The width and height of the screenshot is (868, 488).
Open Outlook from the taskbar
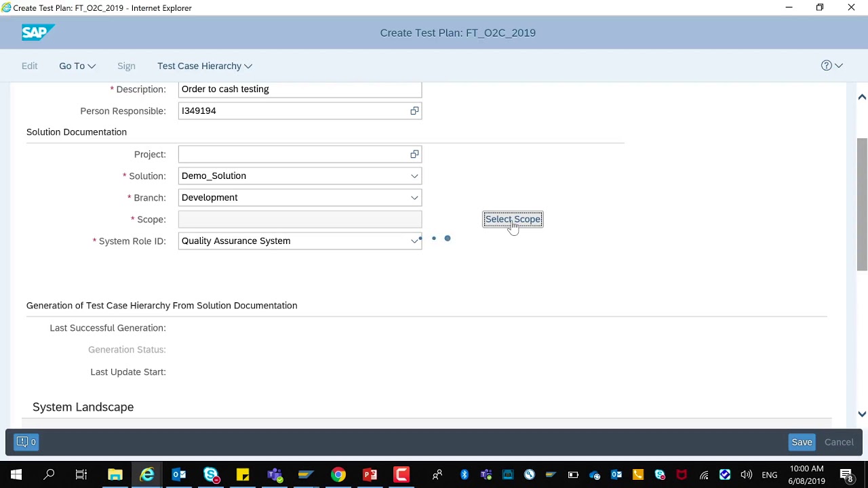tap(179, 474)
